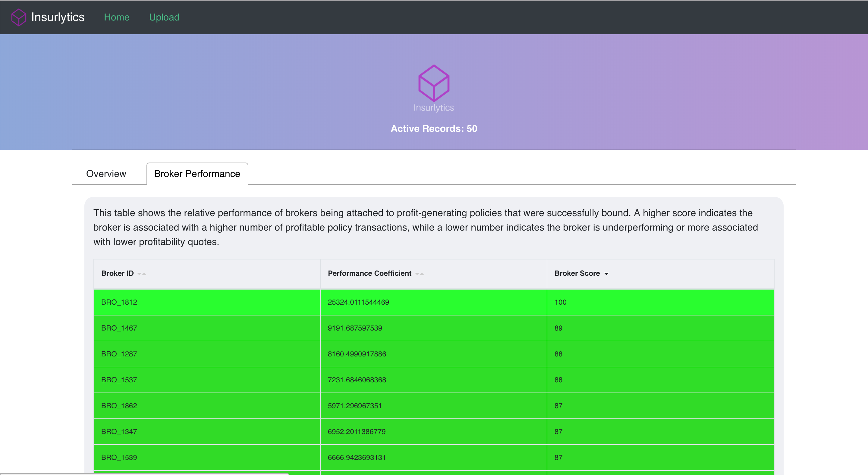Click the BRO_1537 table row

(119, 380)
